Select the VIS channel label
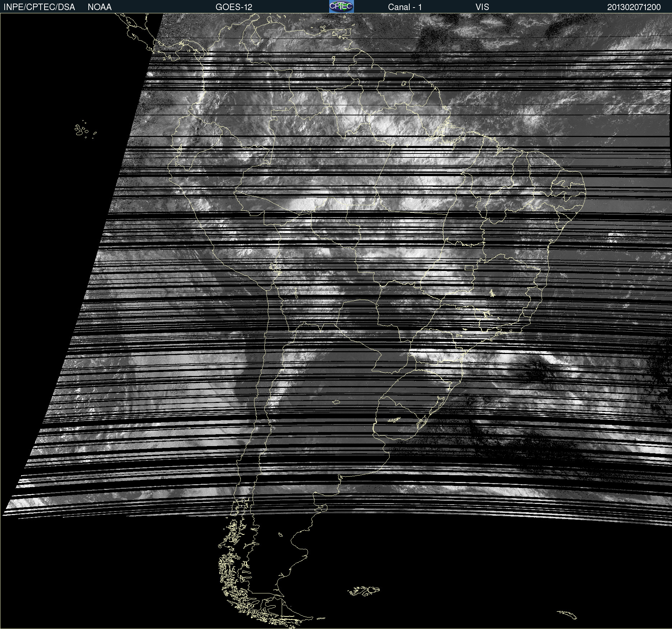Viewport: 672px width, 629px height. point(482,7)
